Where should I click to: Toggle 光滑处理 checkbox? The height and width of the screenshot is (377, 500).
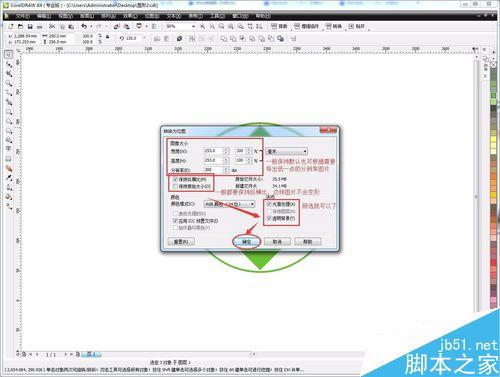(x=269, y=204)
